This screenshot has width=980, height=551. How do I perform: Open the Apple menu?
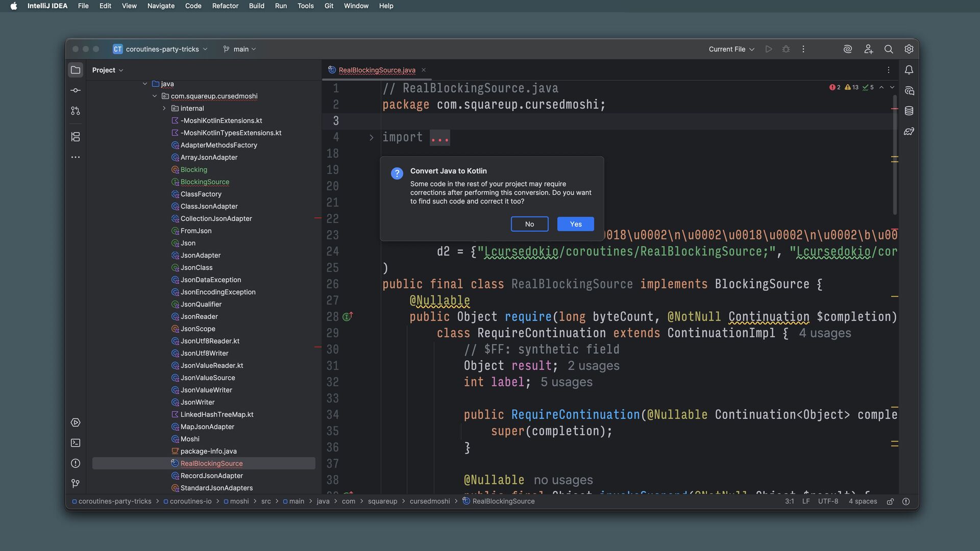point(14,6)
